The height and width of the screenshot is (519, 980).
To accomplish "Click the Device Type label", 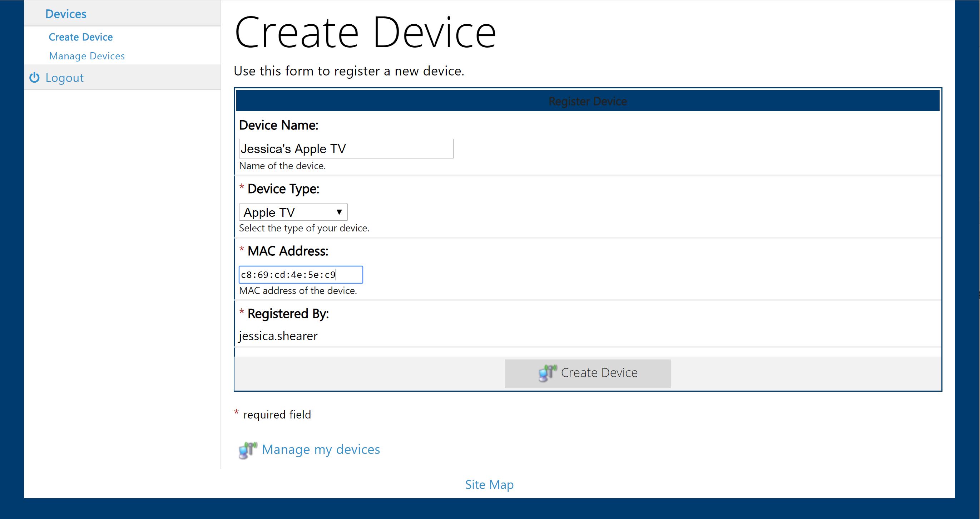I will [283, 189].
